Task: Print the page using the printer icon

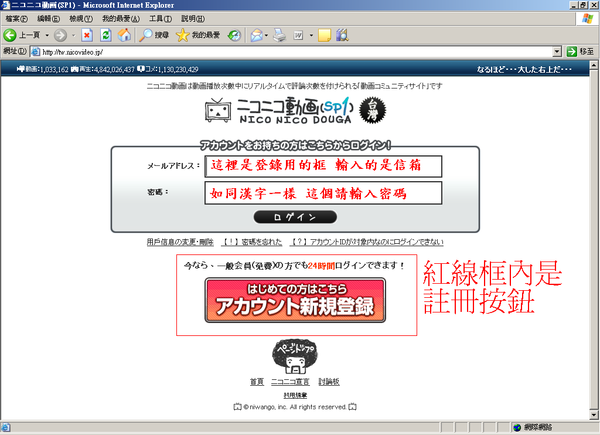Action: tap(279, 35)
